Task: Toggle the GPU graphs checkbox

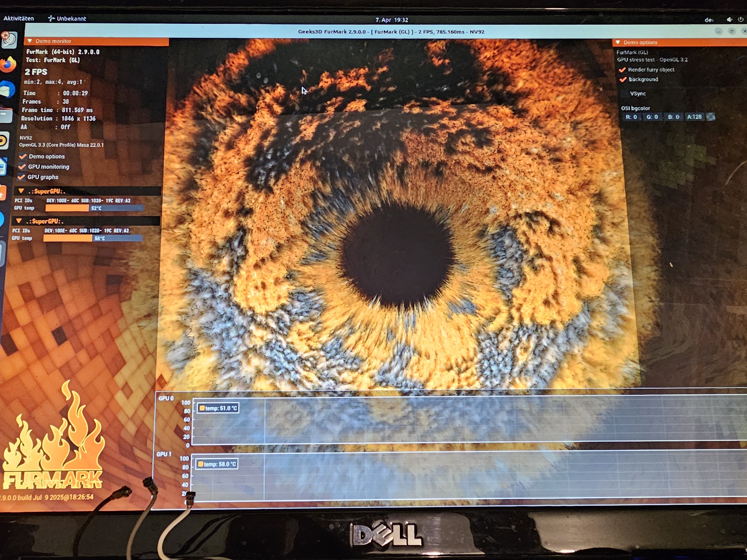Action: point(21,177)
